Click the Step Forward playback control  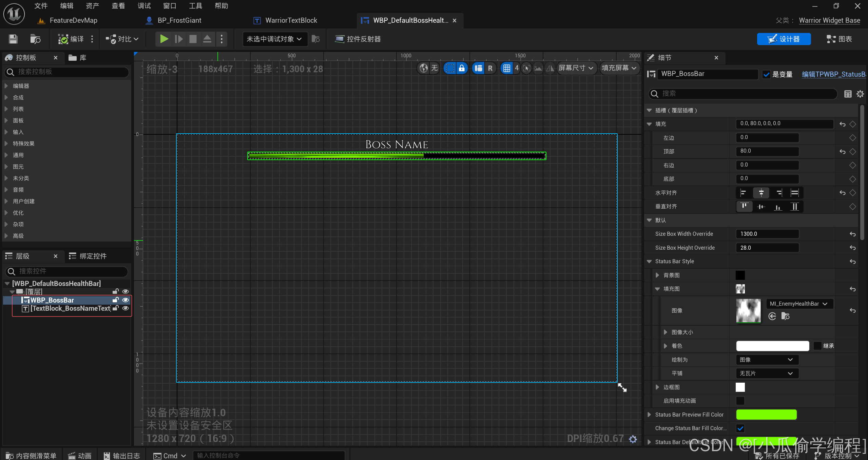tap(179, 39)
